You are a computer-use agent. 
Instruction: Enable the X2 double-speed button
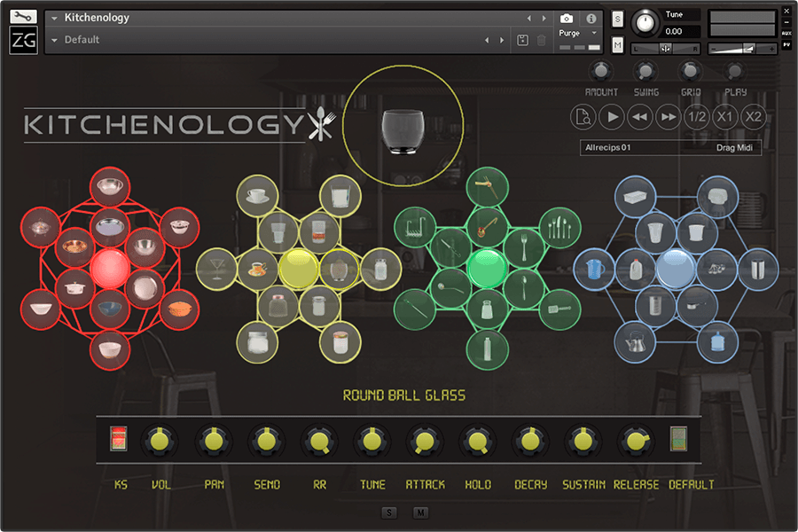753,117
